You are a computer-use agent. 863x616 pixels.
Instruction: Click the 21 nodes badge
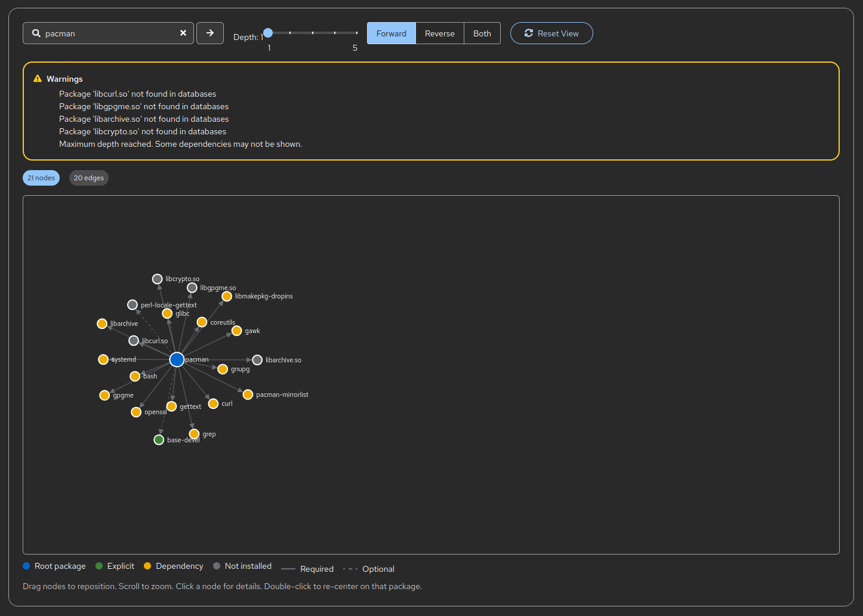41,178
